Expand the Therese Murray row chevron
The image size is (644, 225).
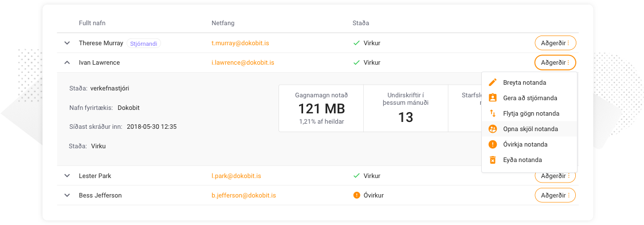click(68, 43)
